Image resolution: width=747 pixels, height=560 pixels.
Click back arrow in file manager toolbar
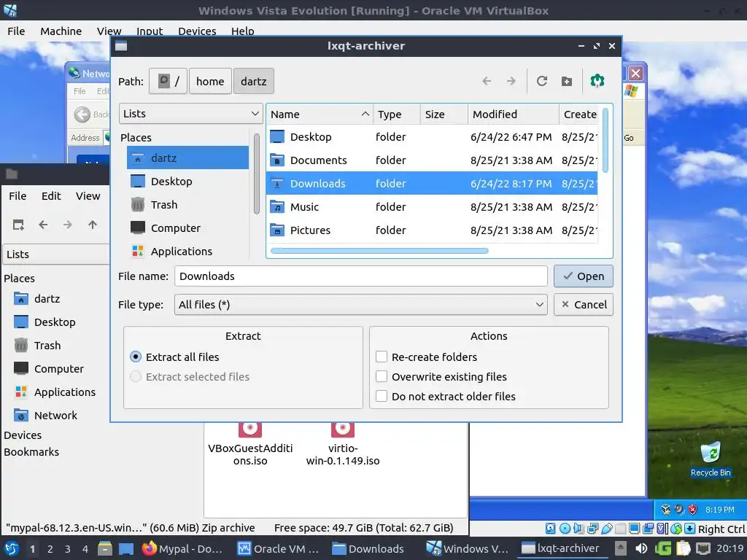point(43,225)
